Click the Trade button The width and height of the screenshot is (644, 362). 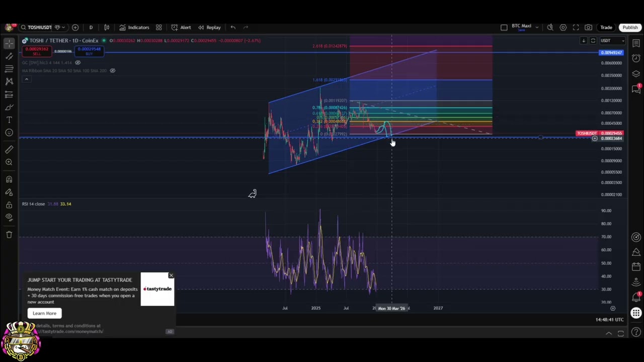tap(606, 27)
